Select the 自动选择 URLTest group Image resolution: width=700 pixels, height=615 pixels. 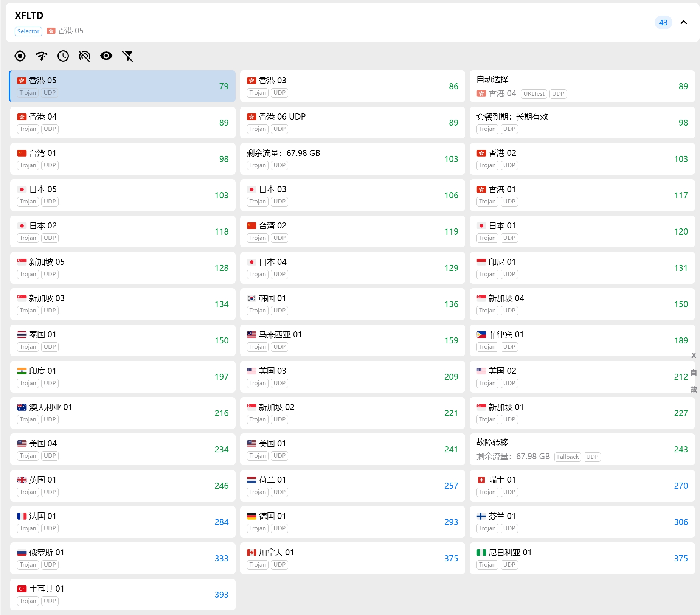tap(582, 86)
